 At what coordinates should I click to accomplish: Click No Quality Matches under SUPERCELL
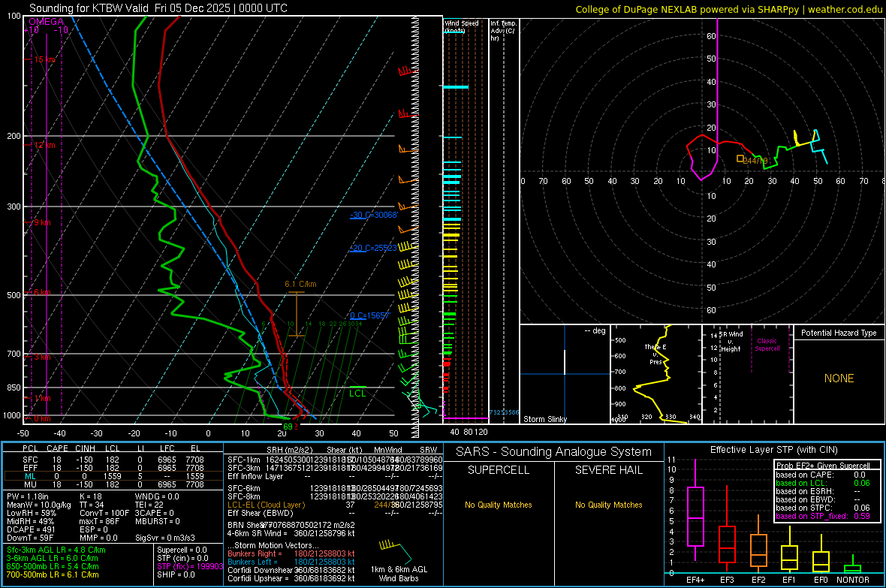point(499,505)
